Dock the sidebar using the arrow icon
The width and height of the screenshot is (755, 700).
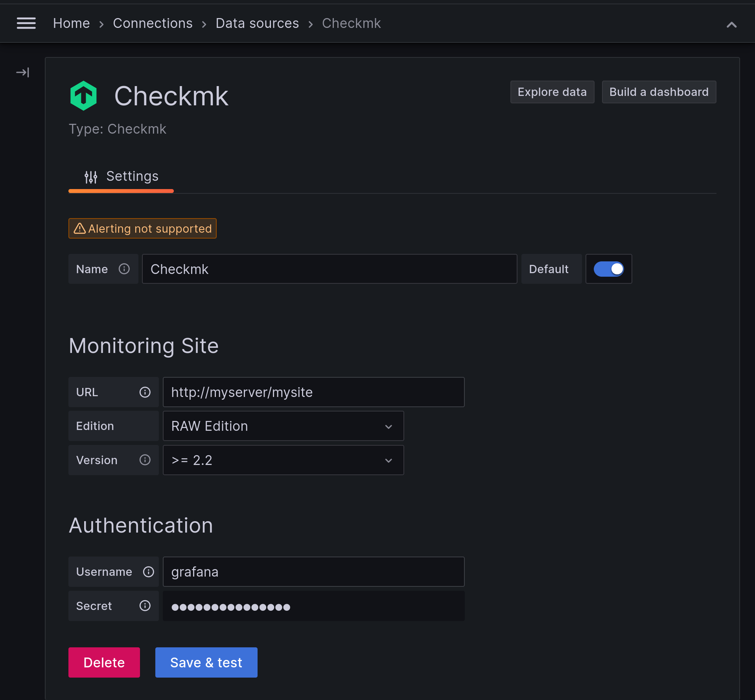pyautogui.click(x=23, y=72)
